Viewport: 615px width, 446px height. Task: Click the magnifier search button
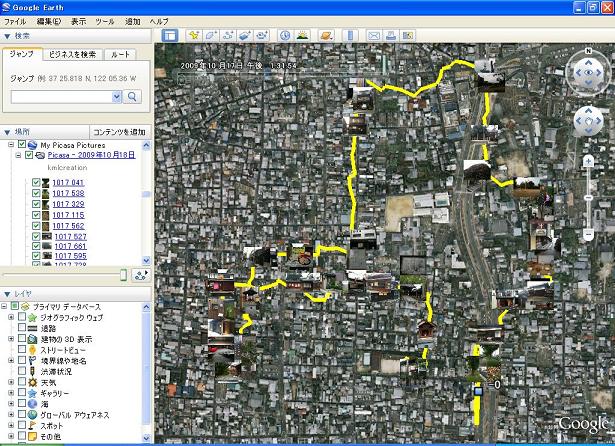[132, 96]
